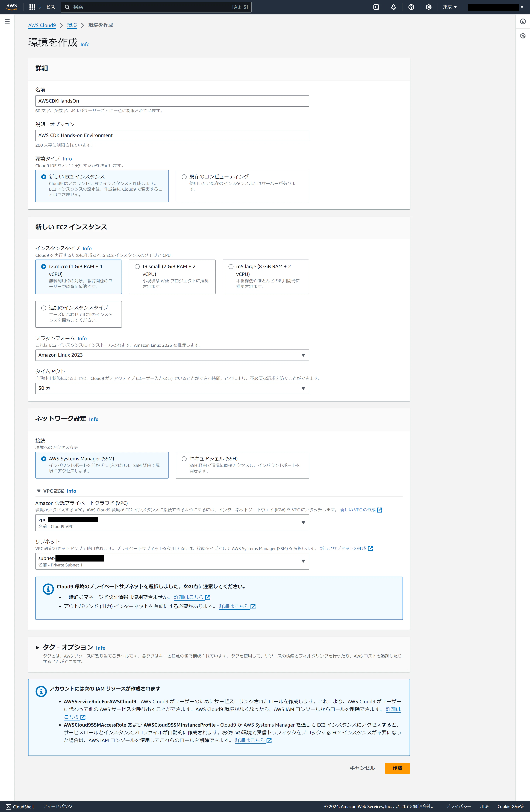Select 追加のインスタンスタイプ option
The width and height of the screenshot is (530, 812).
79,314
